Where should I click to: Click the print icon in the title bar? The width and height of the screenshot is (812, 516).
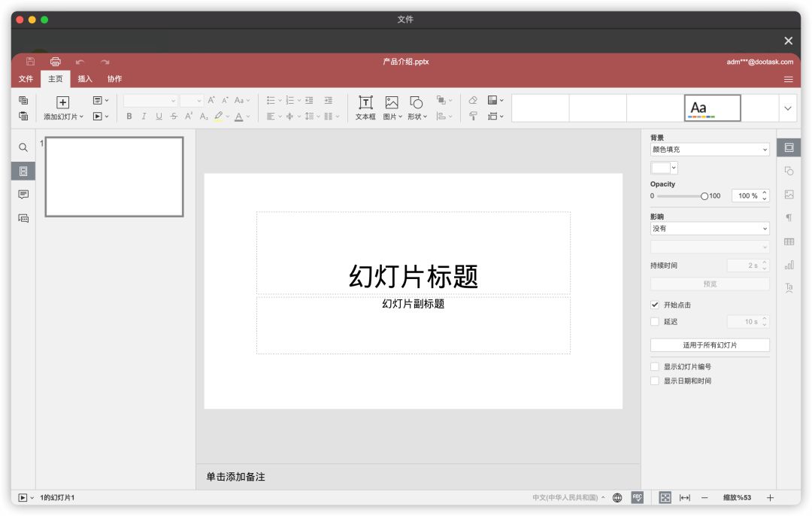coord(56,62)
